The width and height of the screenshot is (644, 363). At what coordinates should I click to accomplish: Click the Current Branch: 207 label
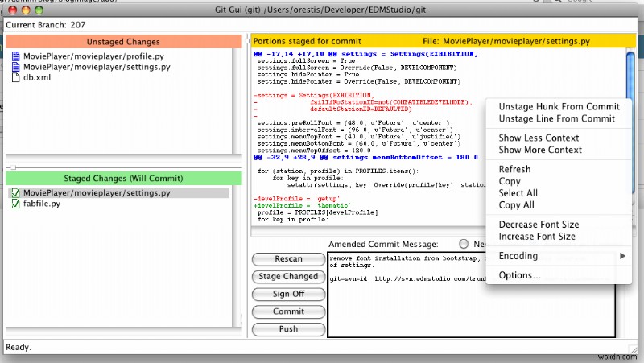click(46, 25)
